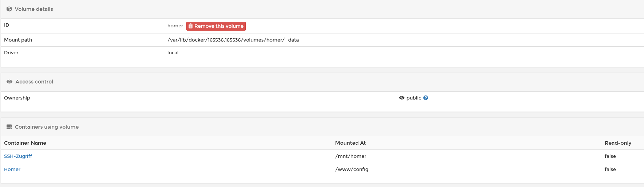
Task: Click the blue ownership help question icon
Action: click(426, 98)
